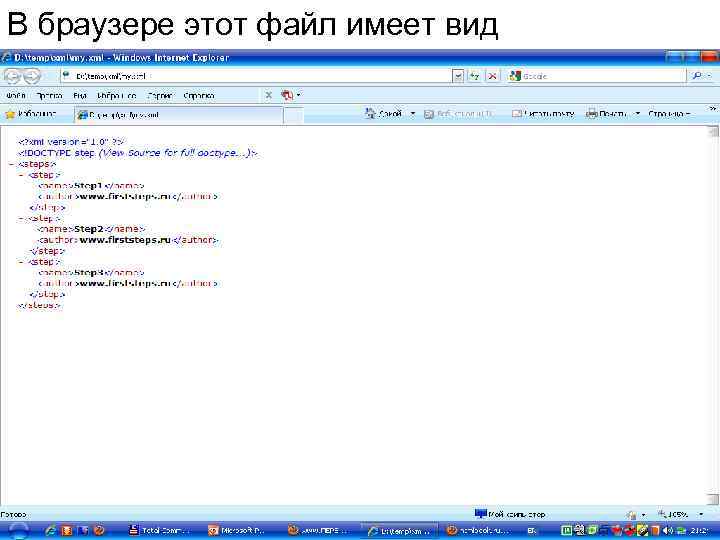Switch to Total Commander taskbar button
The image size is (720, 540).
click(160, 531)
